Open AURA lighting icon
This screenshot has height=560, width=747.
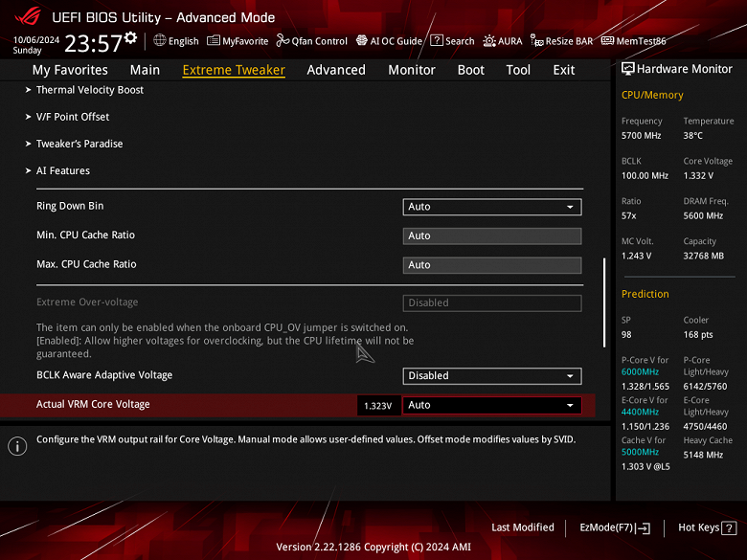(489, 41)
